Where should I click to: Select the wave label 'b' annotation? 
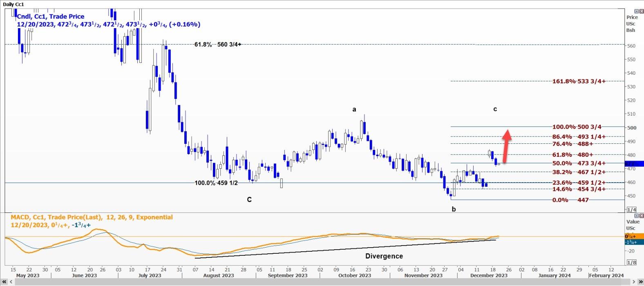(454, 209)
